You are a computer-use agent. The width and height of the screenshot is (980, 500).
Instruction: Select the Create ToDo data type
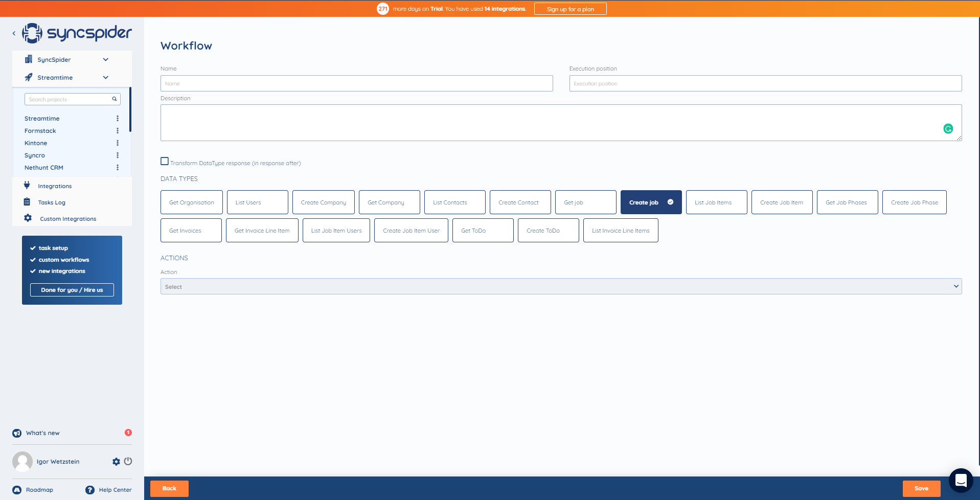pyautogui.click(x=549, y=231)
